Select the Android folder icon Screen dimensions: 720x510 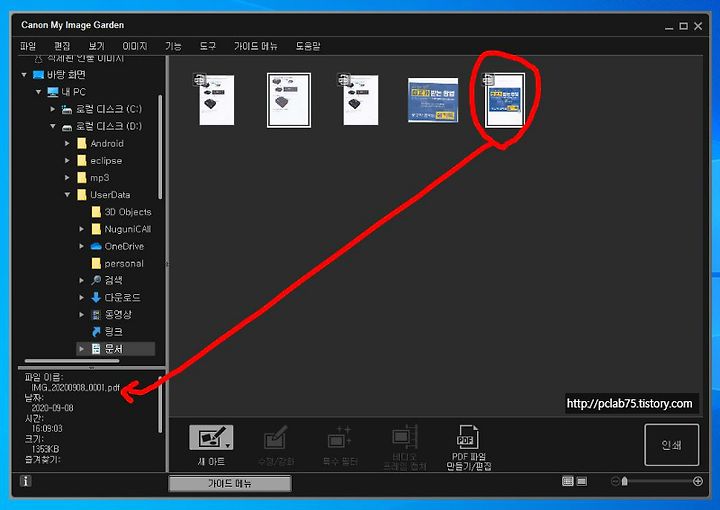82,143
